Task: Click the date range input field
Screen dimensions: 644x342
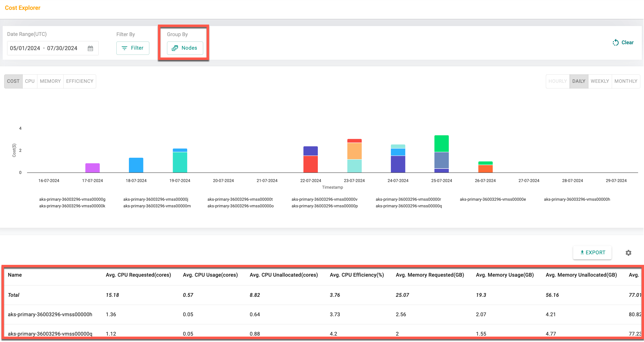Action: [x=51, y=48]
